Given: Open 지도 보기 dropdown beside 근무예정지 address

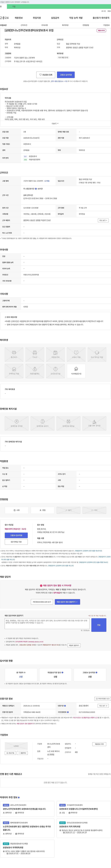Looking at the screenshot, I should coord(103,220).
